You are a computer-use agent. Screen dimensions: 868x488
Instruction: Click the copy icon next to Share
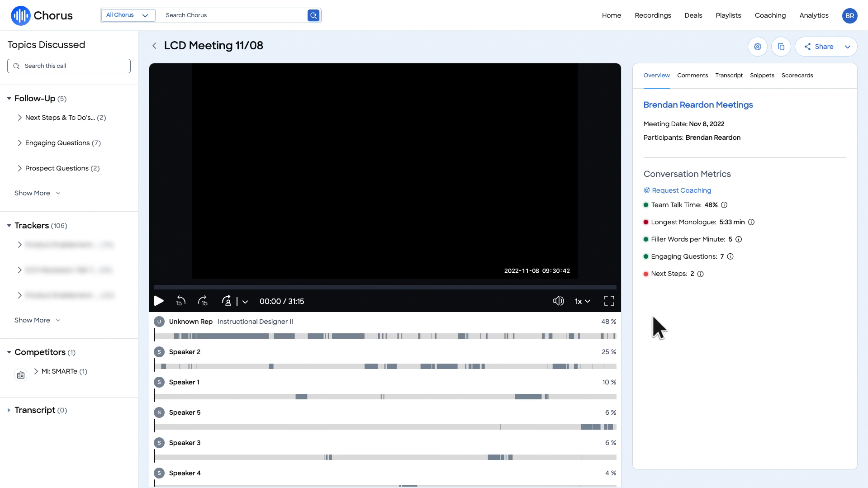(x=781, y=47)
